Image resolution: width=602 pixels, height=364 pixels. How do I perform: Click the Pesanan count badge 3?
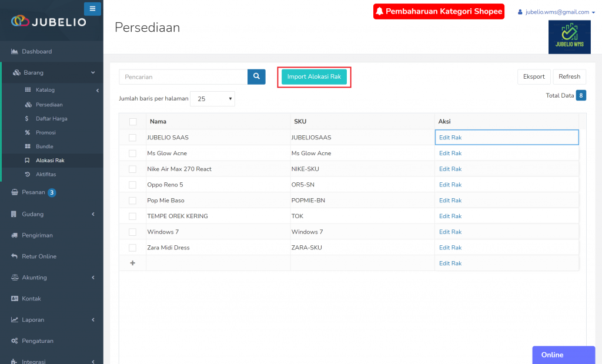point(52,192)
